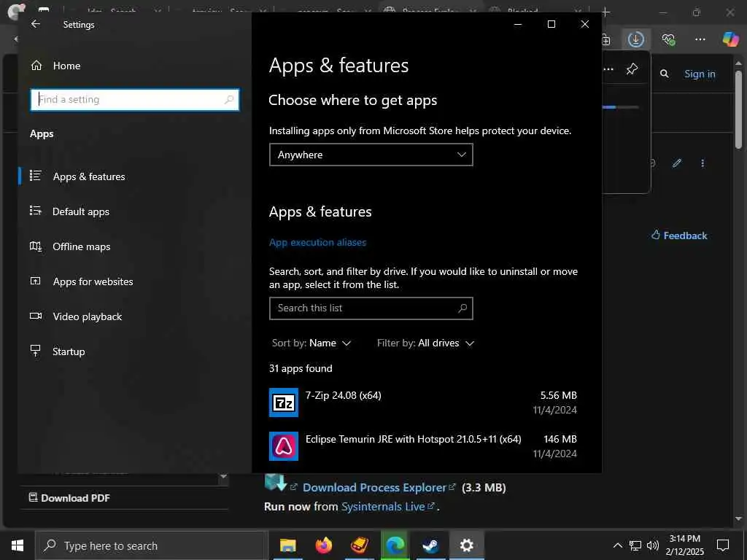
Task: Open Edge Settings and more menu
Action: [x=700, y=39]
